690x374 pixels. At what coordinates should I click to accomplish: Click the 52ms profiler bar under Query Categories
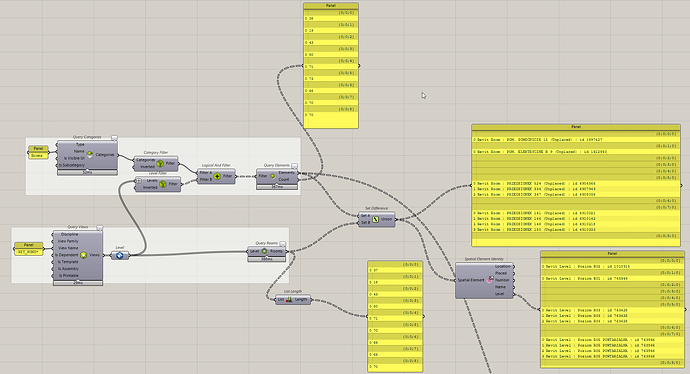(x=87, y=172)
